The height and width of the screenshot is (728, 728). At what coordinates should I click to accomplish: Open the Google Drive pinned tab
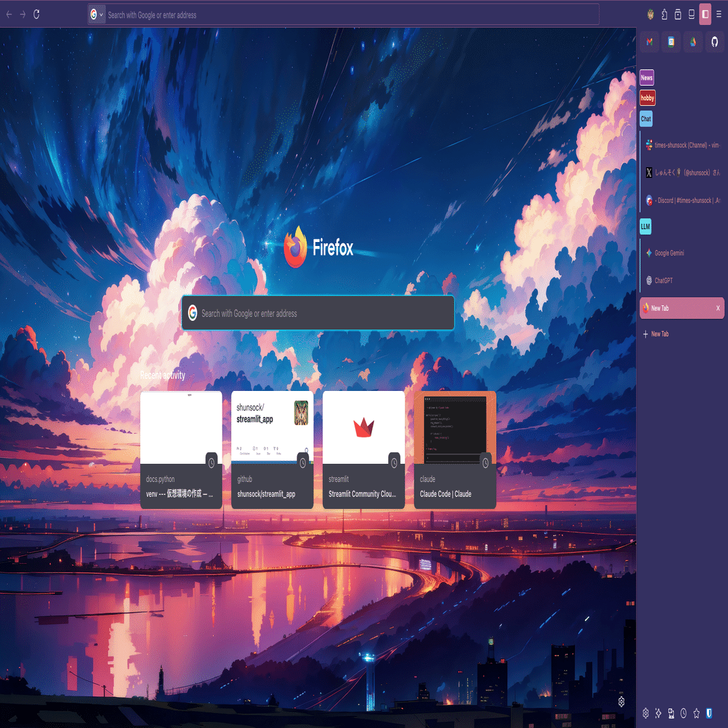tap(692, 42)
